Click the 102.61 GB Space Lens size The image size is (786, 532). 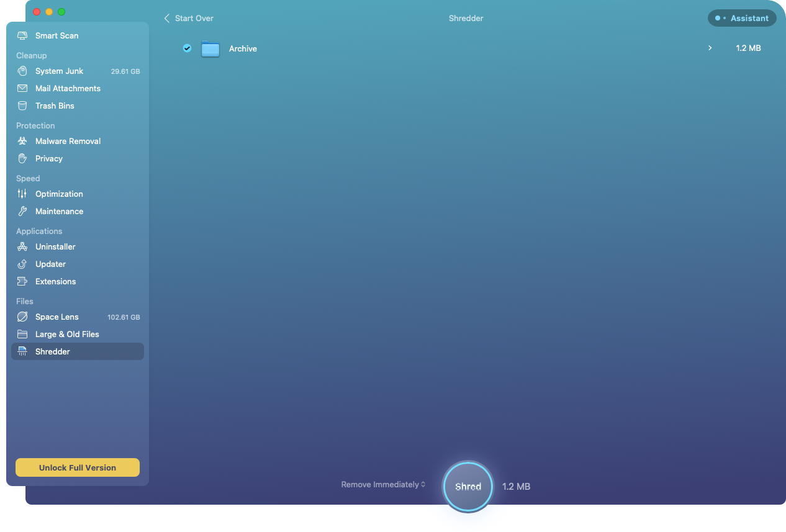tap(124, 317)
